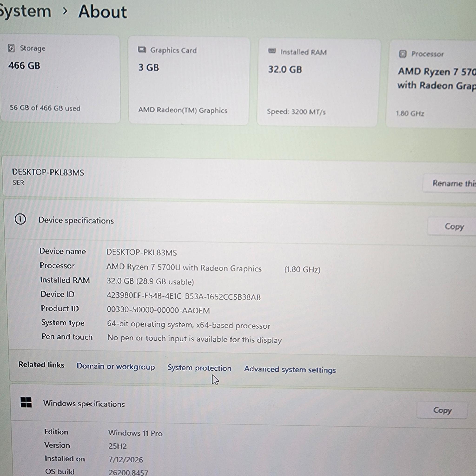476x476 pixels.
Task: Open System protection link
Action: tap(199, 368)
